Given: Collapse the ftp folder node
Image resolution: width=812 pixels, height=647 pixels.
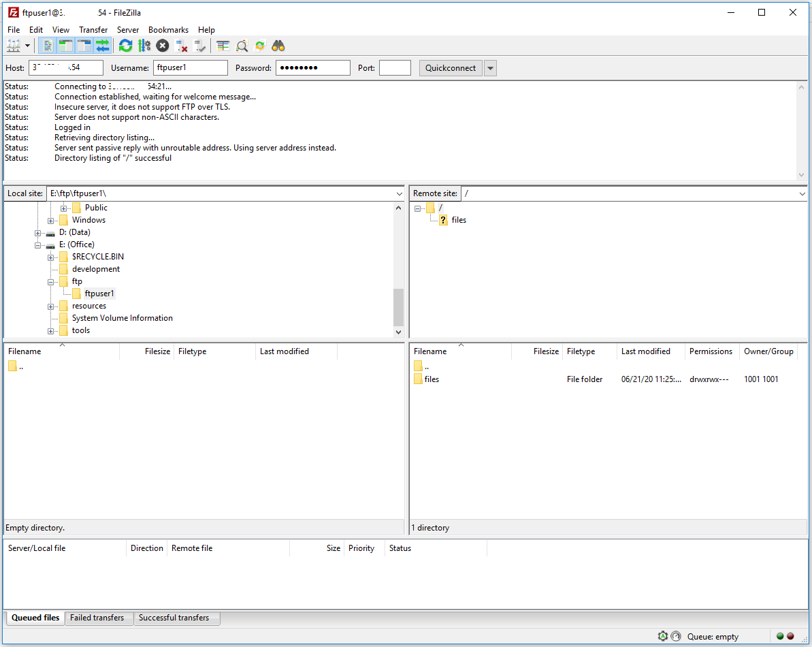Looking at the screenshot, I should click(51, 283).
